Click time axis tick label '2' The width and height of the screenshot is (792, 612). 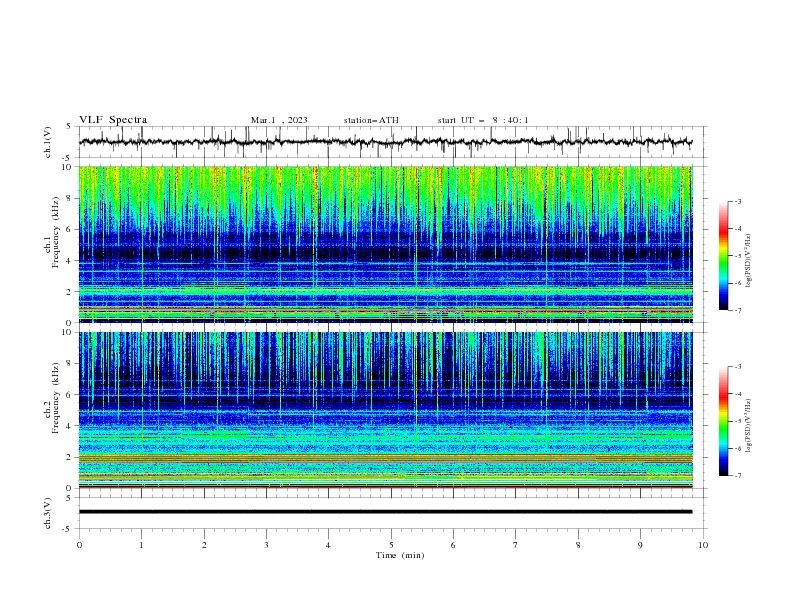[205, 545]
